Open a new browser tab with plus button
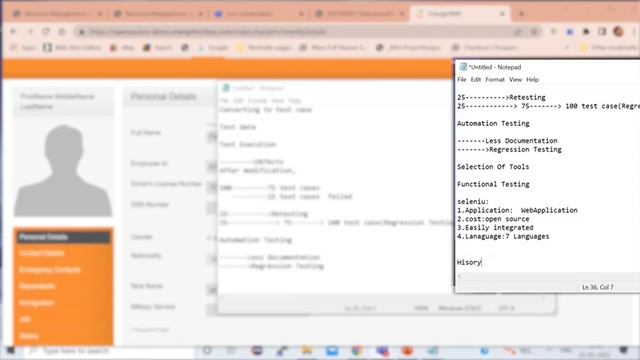The height and width of the screenshot is (360, 640). (x=521, y=14)
